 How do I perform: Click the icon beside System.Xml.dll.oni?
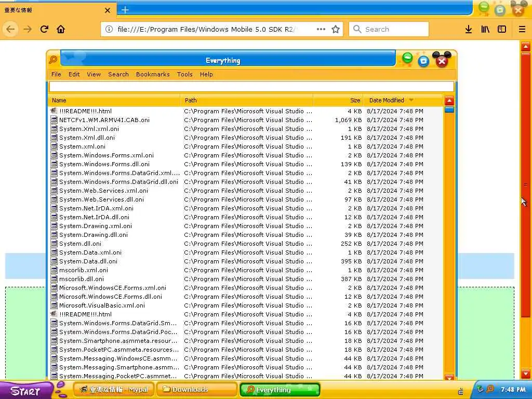click(54, 137)
